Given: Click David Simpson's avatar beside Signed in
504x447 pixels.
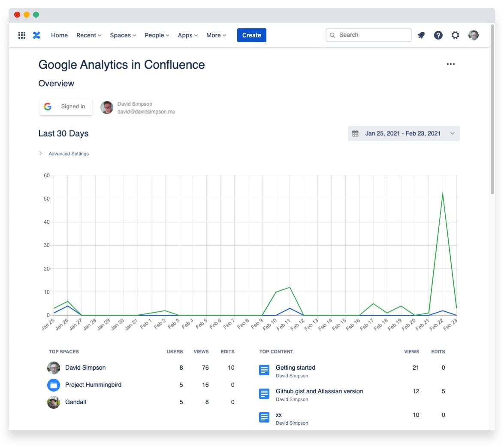Looking at the screenshot, I should pos(107,107).
